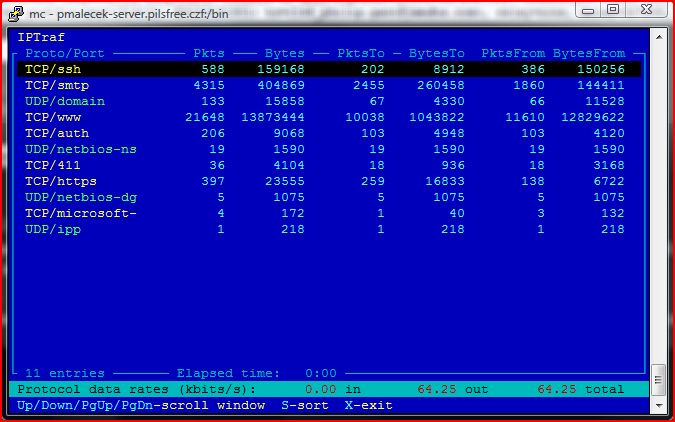
Task: Click the 260458 BytesTo value for TCP/smtp
Action: [440, 85]
